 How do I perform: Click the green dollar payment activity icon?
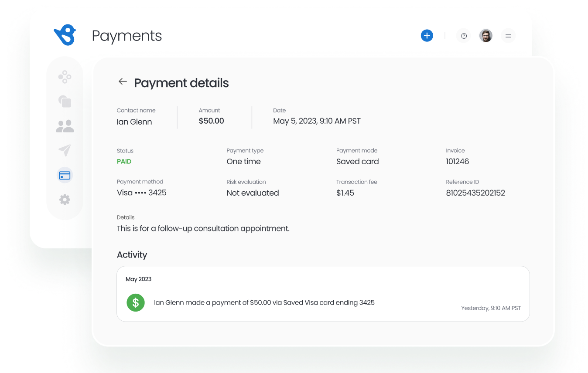[136, 302]
